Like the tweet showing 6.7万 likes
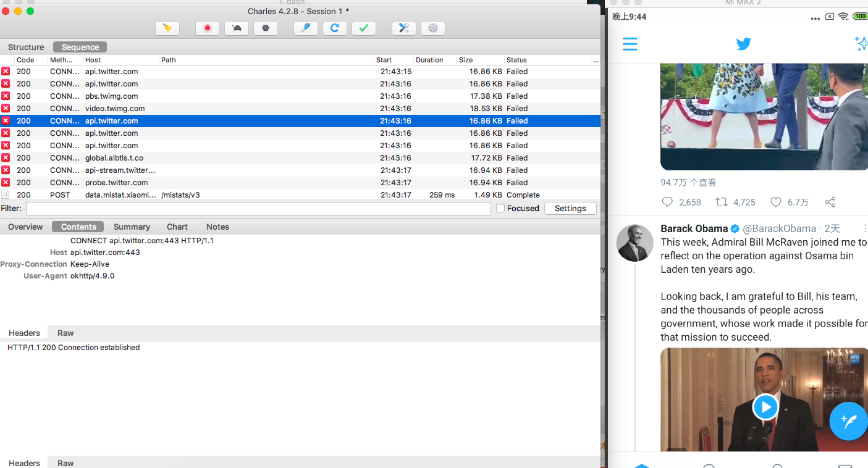 (776, 202)
